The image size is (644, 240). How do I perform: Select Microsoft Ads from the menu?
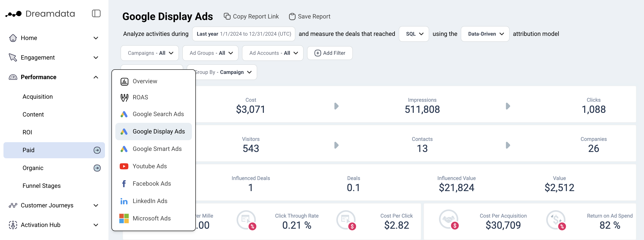pos(152,218)
